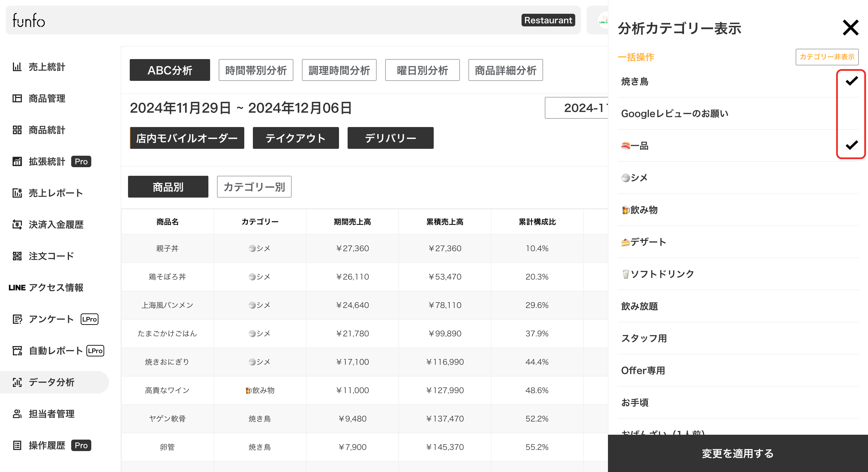This screenshot has height=472, width=868.
Task: Click the 累計構成比 column header
Action: [537, 222]
